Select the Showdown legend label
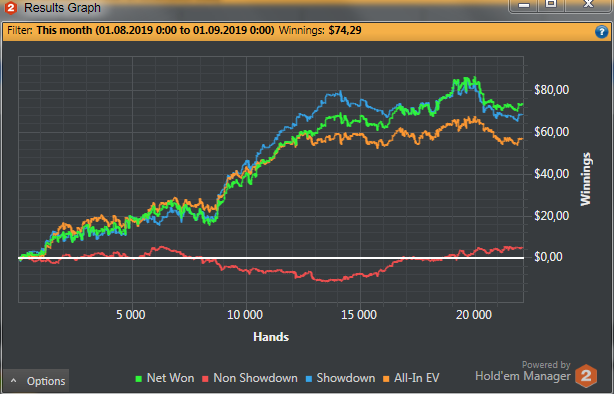 point(346,378)
